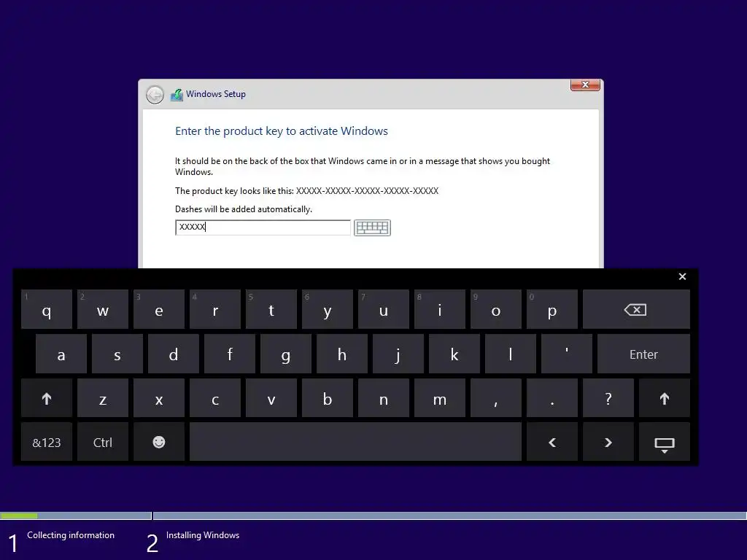Tap the x key
The width and height of the screenshot is (747, 560).
158,399
